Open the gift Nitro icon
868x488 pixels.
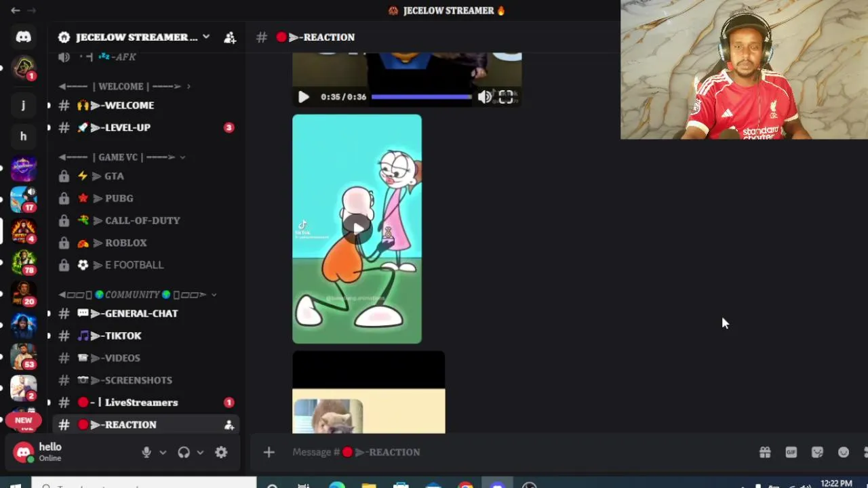coord(765,452)
